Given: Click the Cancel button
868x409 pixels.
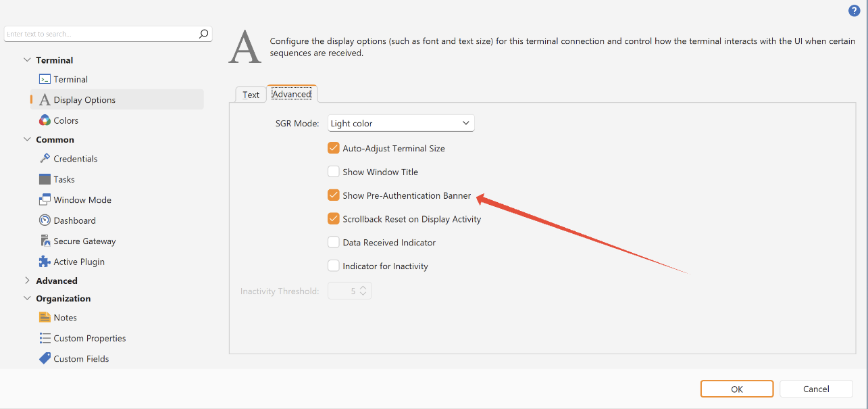Looking at the screenshot, I should click(815, 389).
